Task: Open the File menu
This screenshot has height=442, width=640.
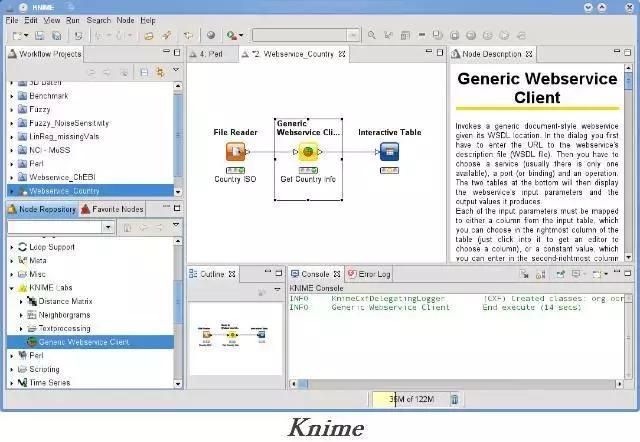Action: point(12,20)
